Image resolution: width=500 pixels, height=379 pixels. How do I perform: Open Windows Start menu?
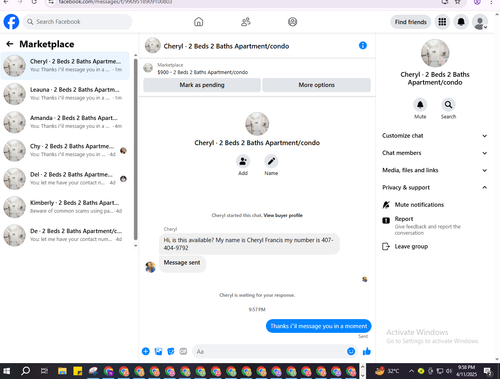7,371
